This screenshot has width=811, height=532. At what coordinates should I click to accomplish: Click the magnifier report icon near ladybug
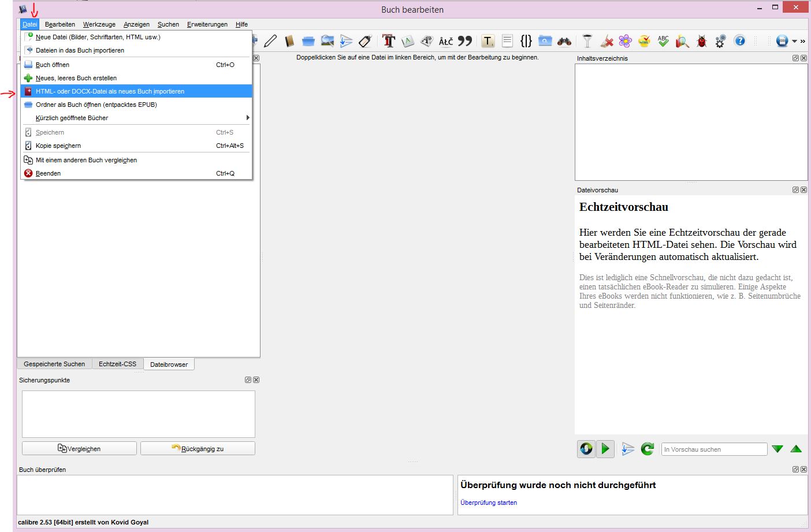coord(682,41)
